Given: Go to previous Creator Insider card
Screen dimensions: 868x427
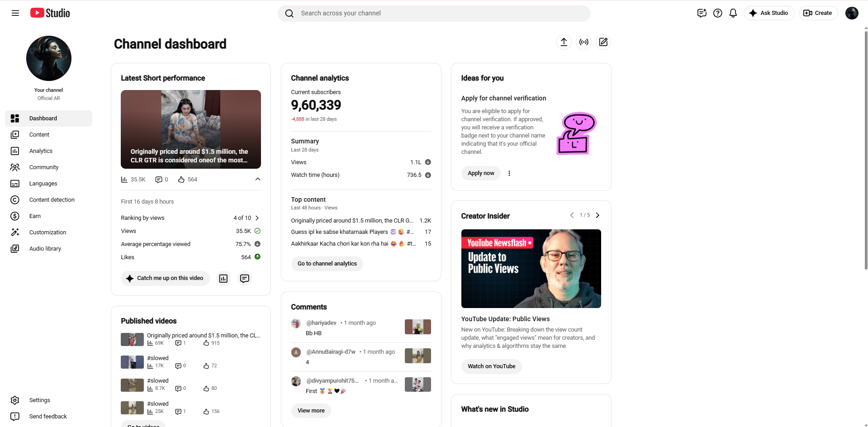Looking at the screenshot, I should coord(572,215).
